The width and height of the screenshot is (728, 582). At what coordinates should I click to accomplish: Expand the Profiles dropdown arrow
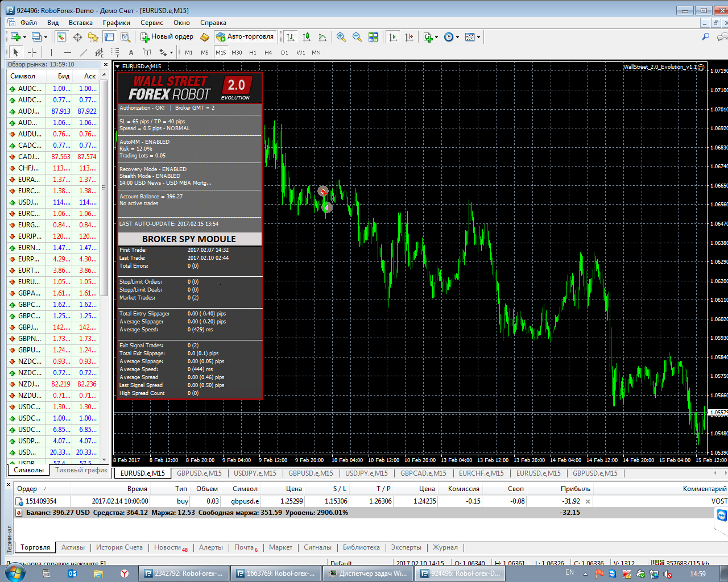(x=45, y=37)
